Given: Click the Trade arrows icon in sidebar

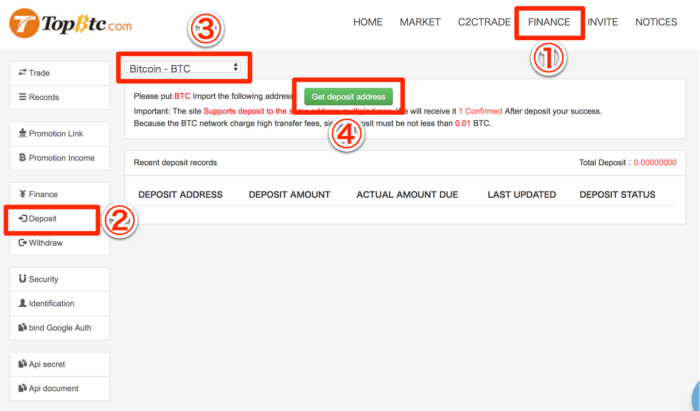Looking at the screenshot, I should pyautogui.click(x=22, y=72).
